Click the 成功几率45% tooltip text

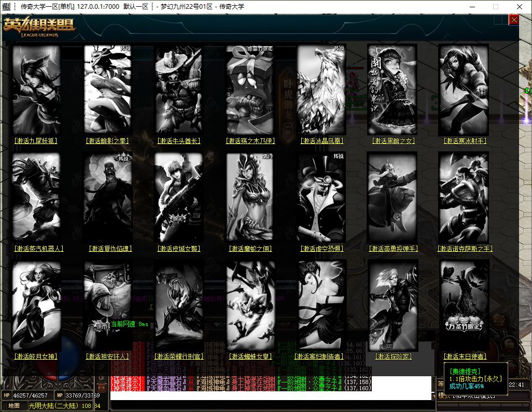pyautogui.click(x=467, y=386)
